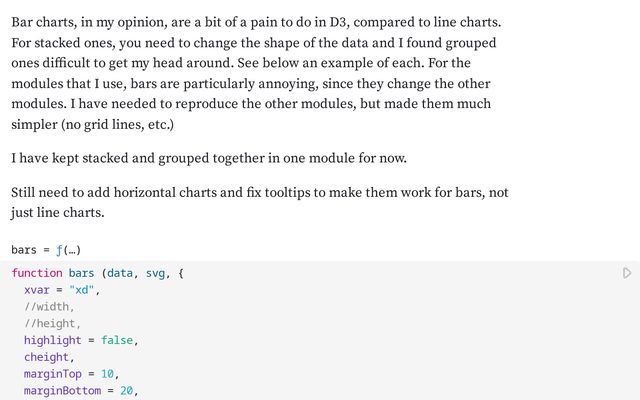Click the cheight line in code
The image size is (640, 400).
pos(48,358)
